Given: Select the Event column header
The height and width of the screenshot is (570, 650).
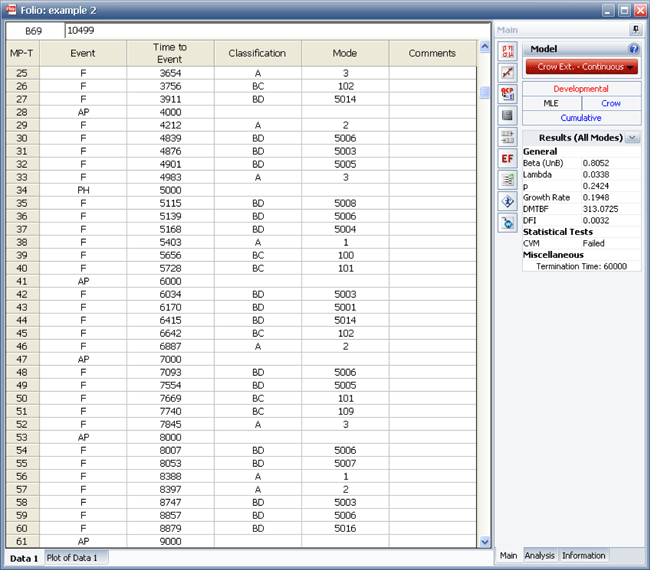Looking at the screenshot, I should [x=83, y=53].
